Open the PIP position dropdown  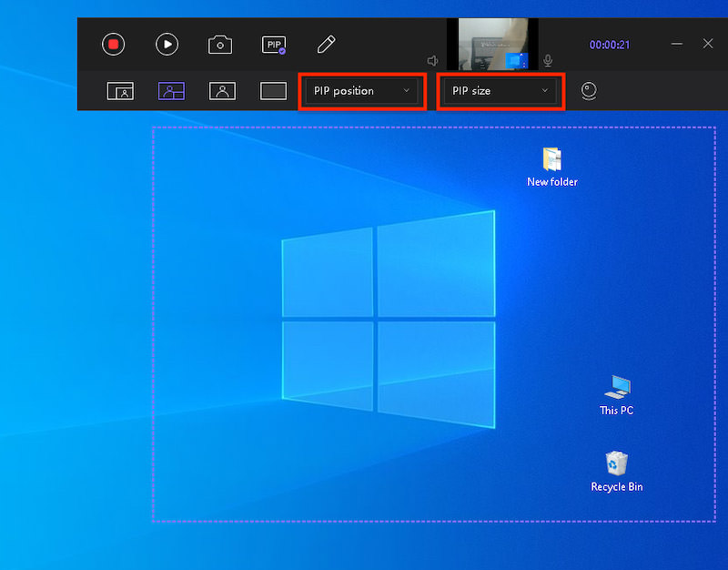pos(362,91)
